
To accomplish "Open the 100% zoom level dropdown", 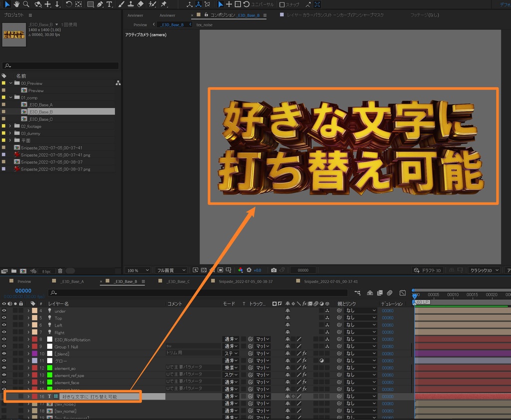I will [137, 270].
